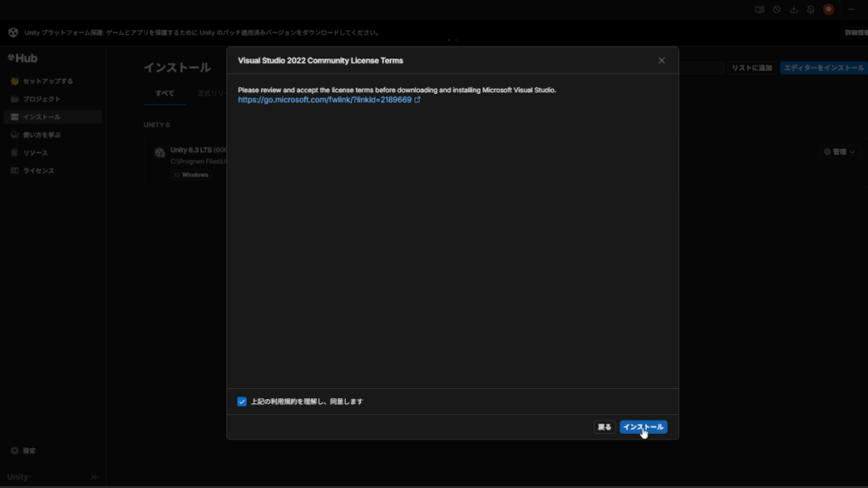Close the Visual Studio license terms dialog
868x488 pixels.
coord(662,60)
